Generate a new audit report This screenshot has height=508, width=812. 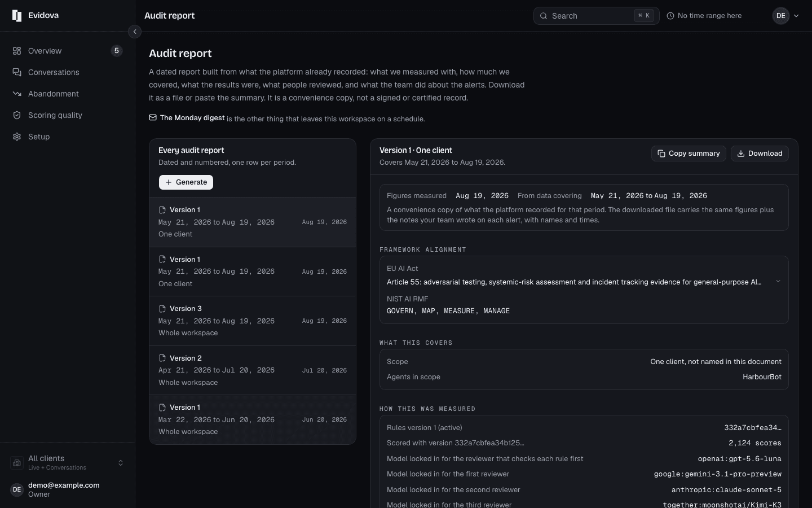tap(186, 182)
